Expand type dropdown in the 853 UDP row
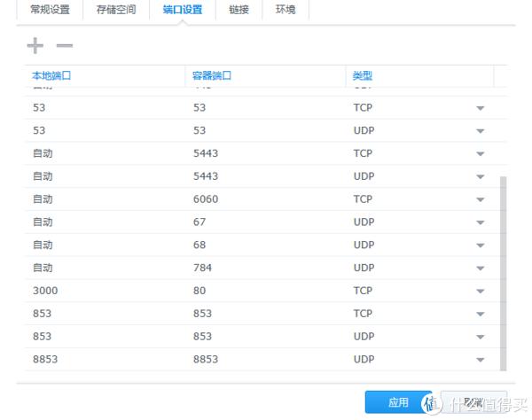 point(480,337)
